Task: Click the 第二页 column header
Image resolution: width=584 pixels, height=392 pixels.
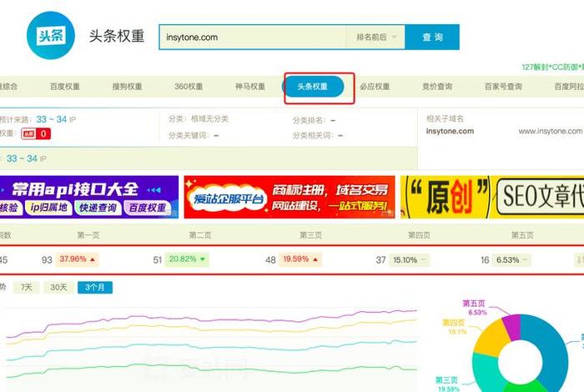Action: click(199, 235)
